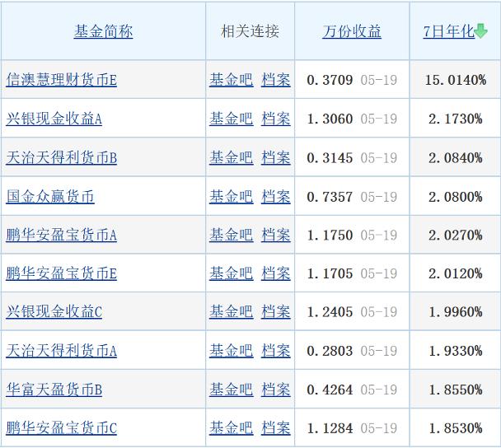Select the 1.3060 万份收益 value
The width and height of the screenshot is (501, 448).
[330, 119]
